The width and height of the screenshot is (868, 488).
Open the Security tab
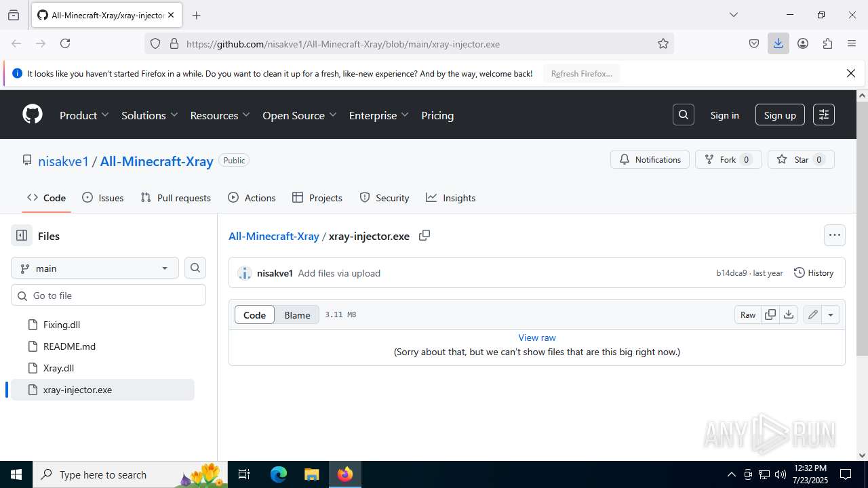(384, 198)
